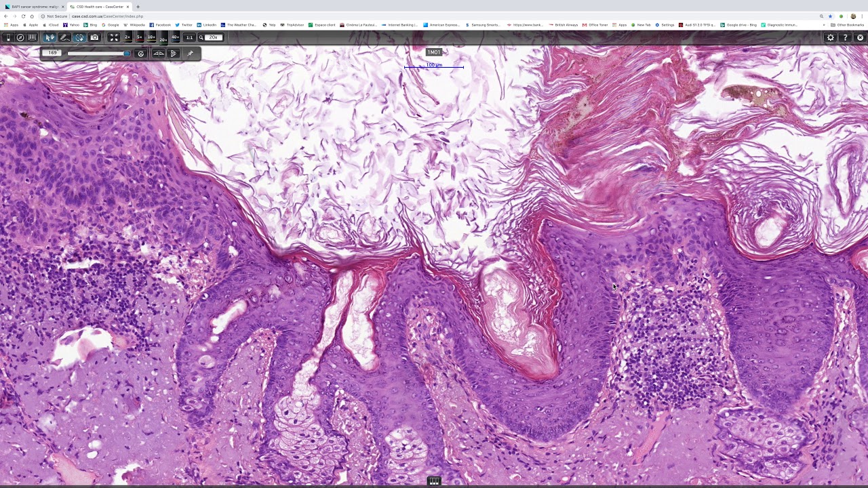Click the flip horizontal icon
Screen dimensions: 868x488
tap(159, 54)
